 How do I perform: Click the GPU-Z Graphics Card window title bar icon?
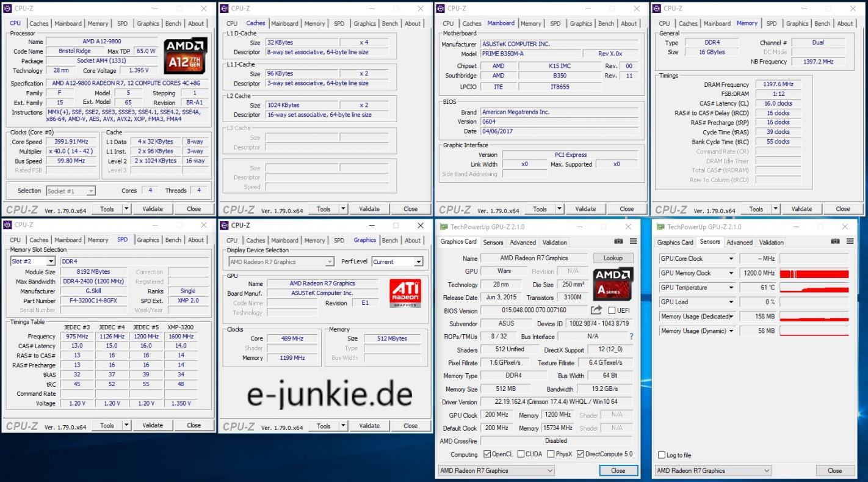click(444, 227)
